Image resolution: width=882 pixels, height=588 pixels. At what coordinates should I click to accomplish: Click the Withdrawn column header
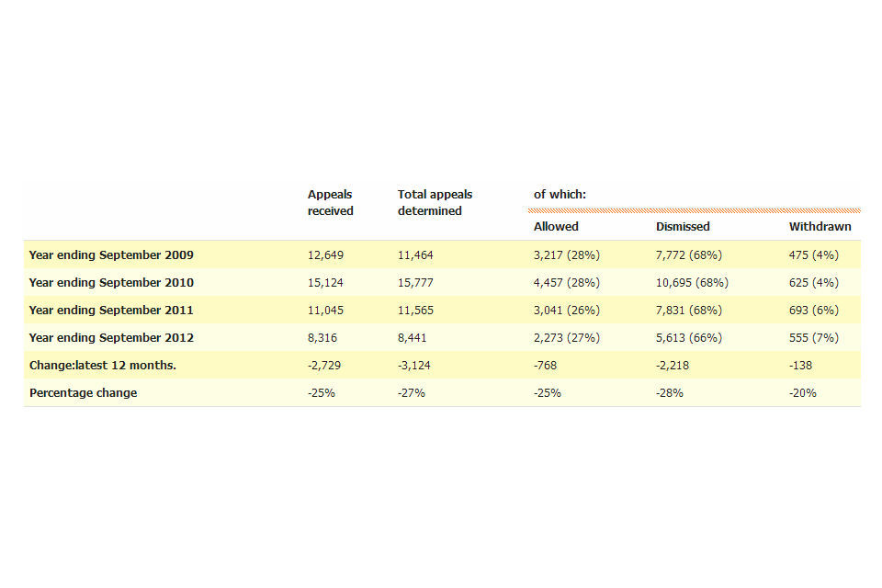[x=820, y=226]
